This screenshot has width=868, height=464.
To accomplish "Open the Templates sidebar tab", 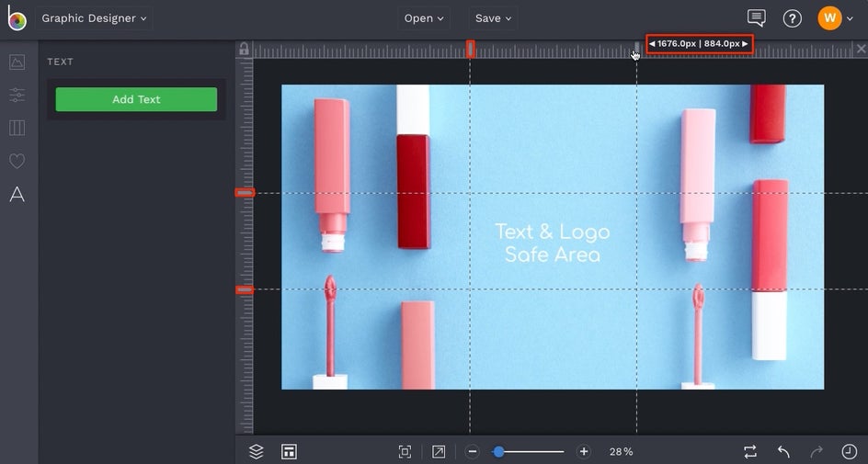I will [x=17, y=128].
